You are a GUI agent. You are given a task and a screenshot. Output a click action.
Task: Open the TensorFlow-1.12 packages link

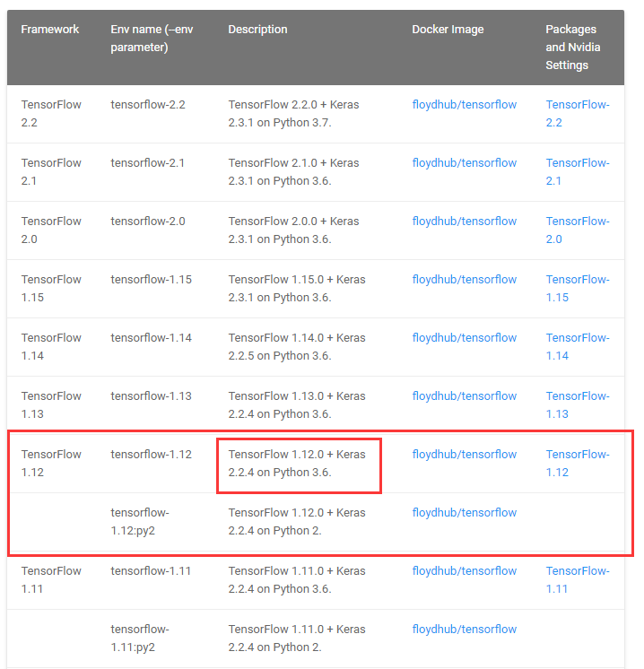(x=578, y=464)
